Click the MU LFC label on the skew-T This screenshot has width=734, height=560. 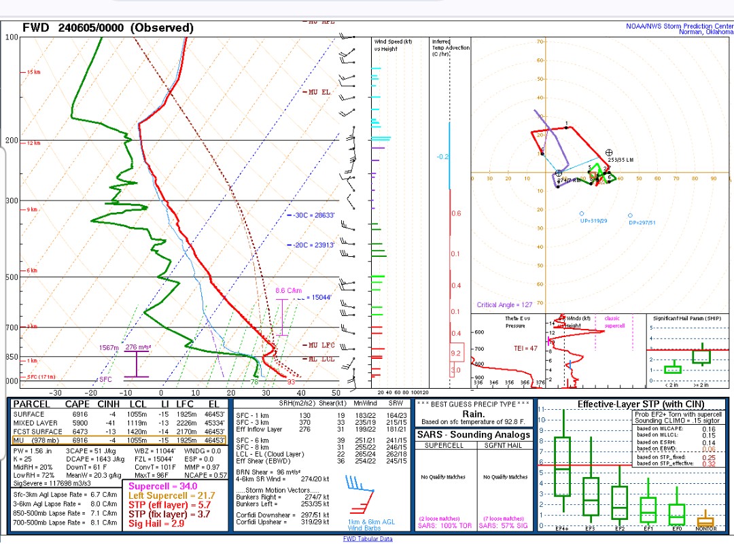tap(321, 345)
